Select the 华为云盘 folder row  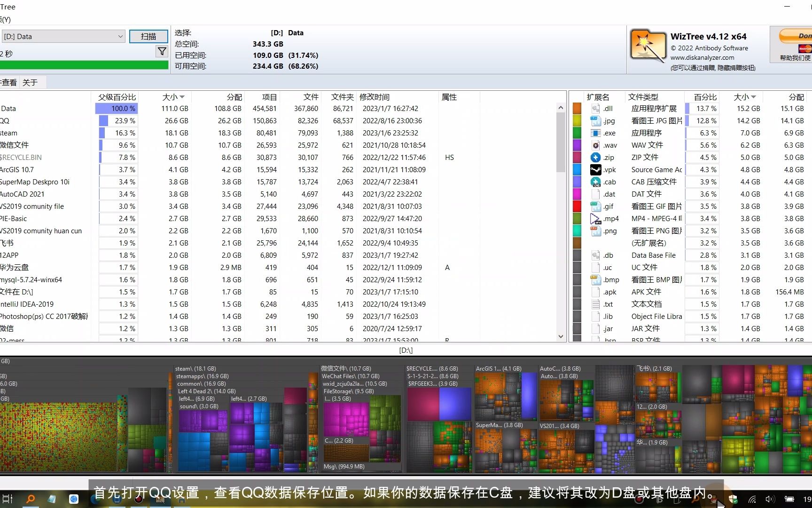click(277, 268)
